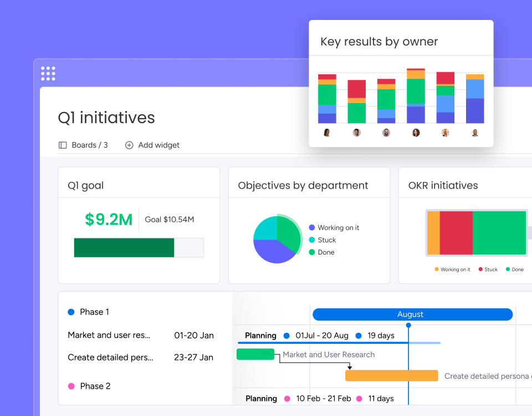Click the green segment of the fourth owner's bar
This screenshot has height=416, width=532.
[x=416, y=92]
